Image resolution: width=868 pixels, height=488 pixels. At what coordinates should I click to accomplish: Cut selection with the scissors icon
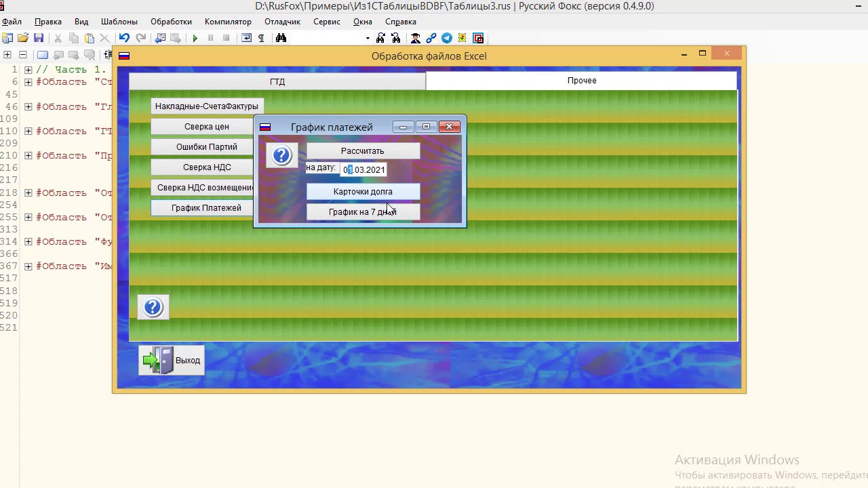(58, 38)
